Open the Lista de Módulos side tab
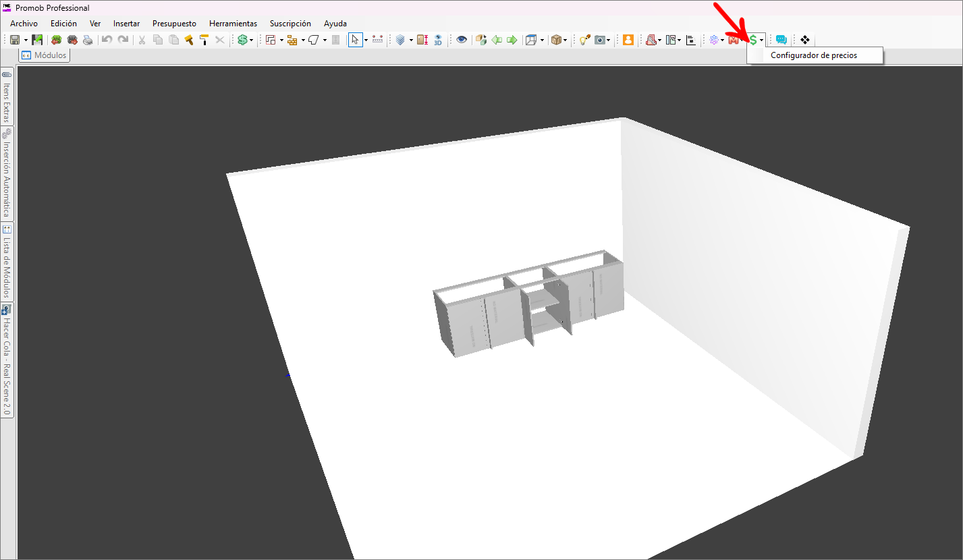The width and height of the screenshot is (963, 560). [7, 261]
